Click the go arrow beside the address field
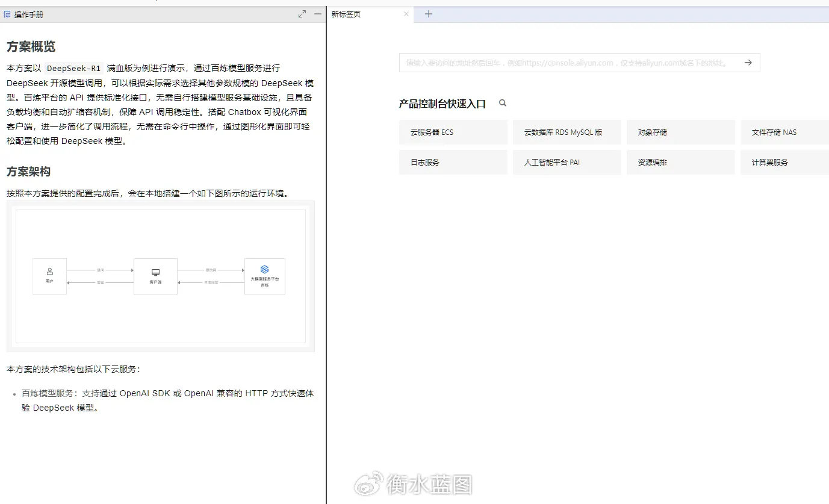829x504 pixels. coord(748,63)
